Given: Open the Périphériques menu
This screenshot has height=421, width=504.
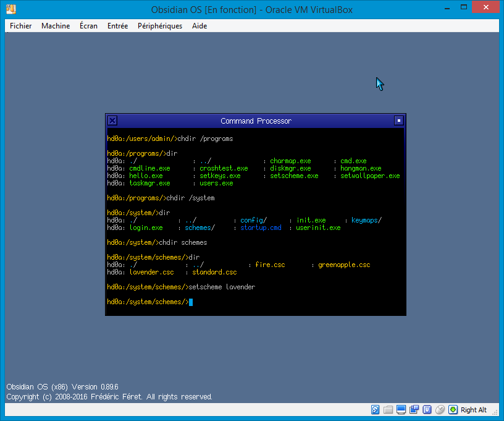Looking at the screenshot, I should pyautogui.click(x=160, y=26).
